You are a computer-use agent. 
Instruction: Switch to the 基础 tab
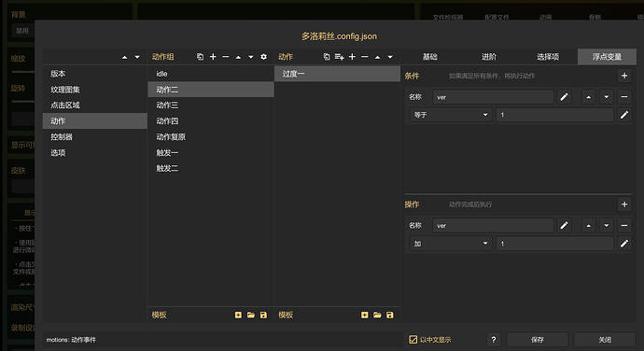(x=430, y=57)
